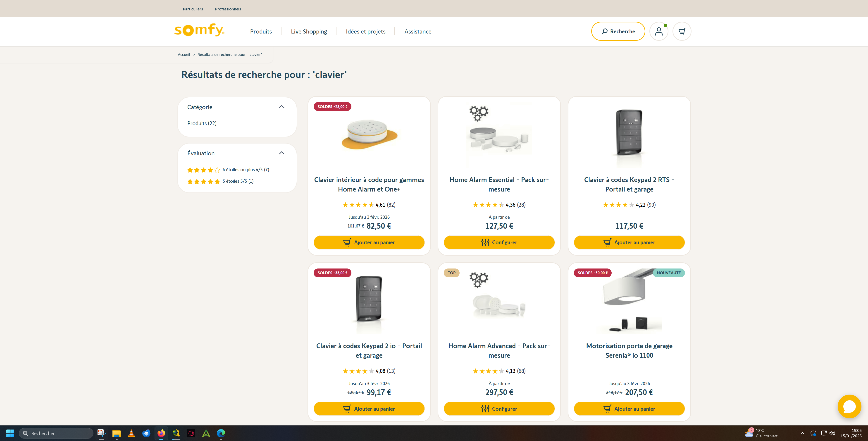
Task: Add Keypad 2 RTS to cart
Action: (629, 242)
